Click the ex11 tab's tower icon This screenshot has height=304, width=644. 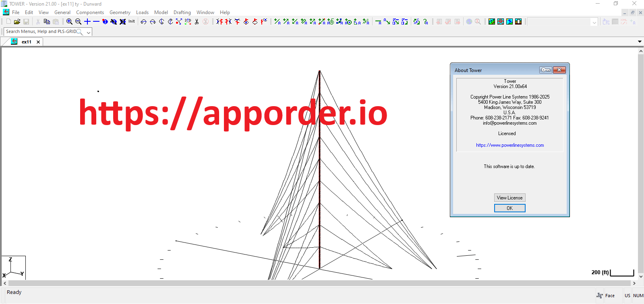pos(14,41)
